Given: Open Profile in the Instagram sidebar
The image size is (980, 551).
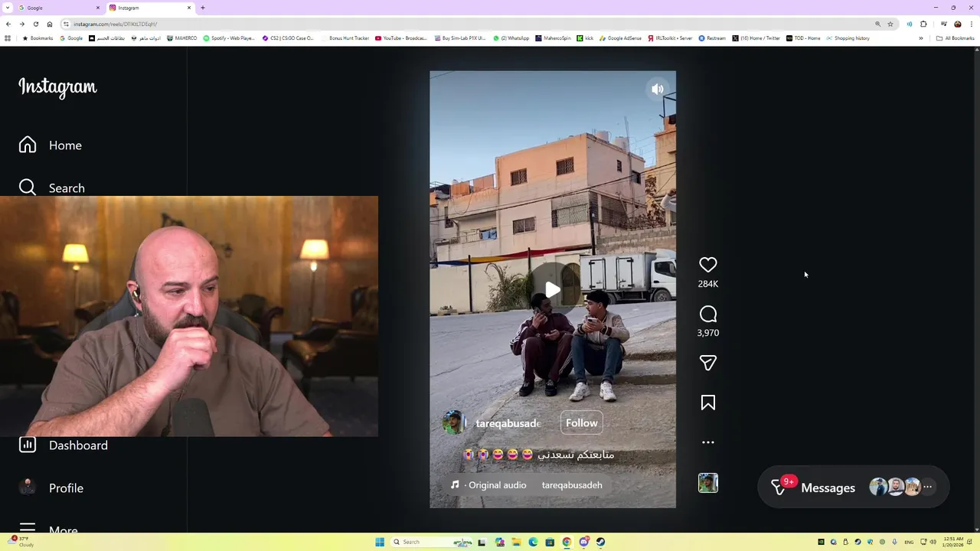Looking at the screenshot, I should coord(51,488).
